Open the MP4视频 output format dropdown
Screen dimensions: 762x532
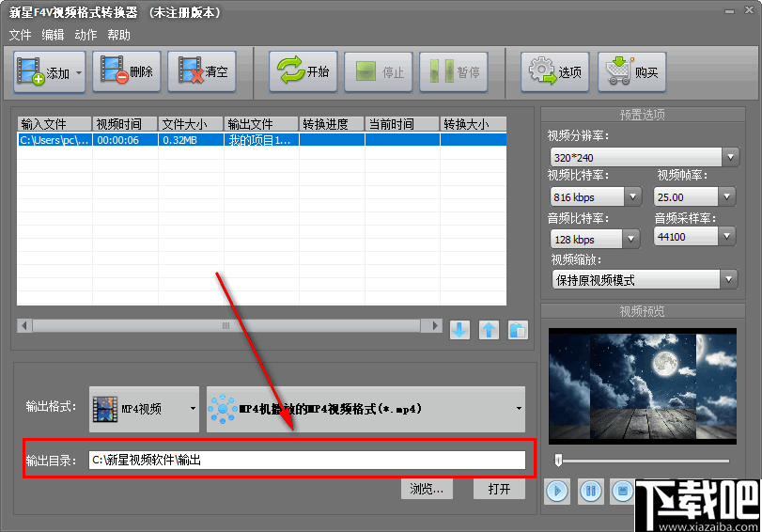(x=145, y=409)
